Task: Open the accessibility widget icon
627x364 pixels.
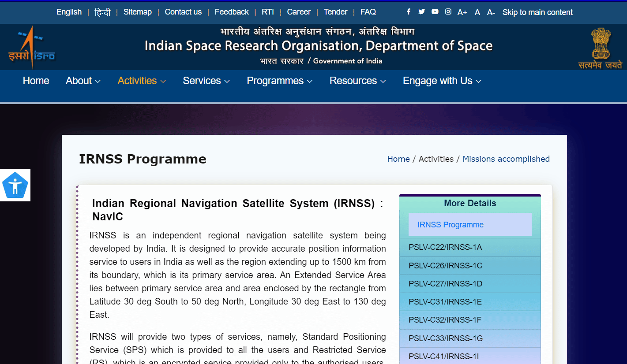Action: point(15,185)
